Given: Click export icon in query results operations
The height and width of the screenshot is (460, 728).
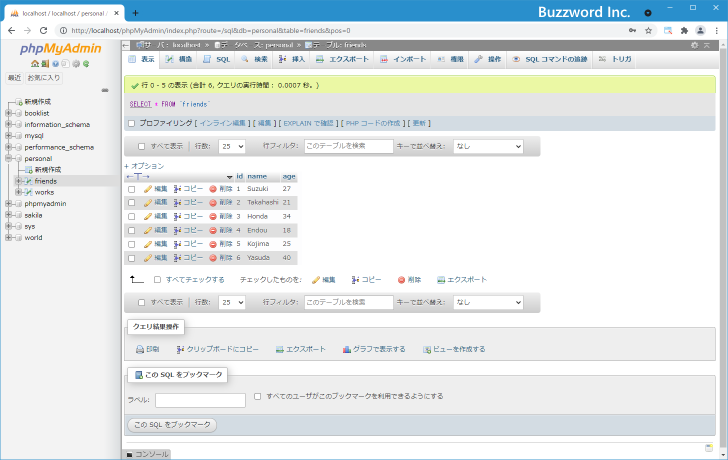Looking at the screenshot, I should 280,350.
